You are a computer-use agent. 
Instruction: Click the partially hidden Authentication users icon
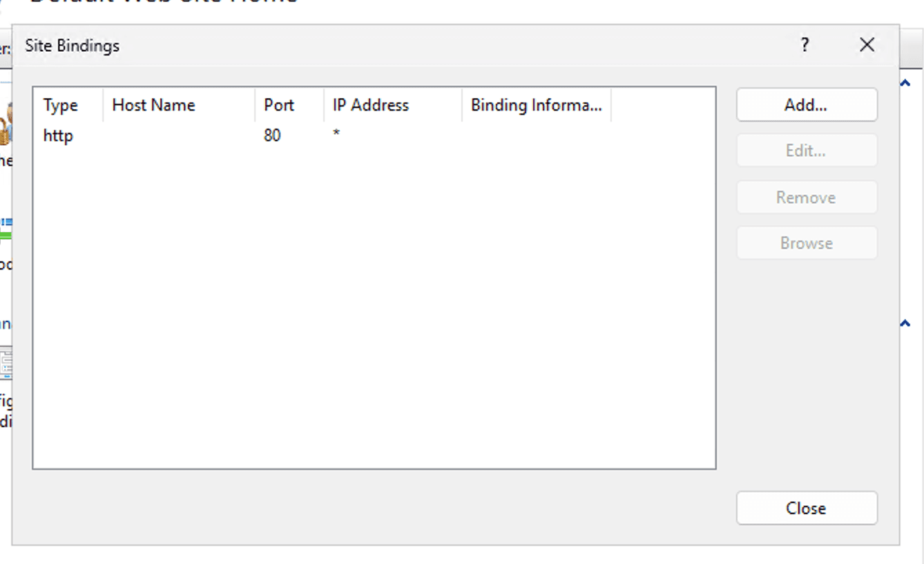[x=6, y=124]
